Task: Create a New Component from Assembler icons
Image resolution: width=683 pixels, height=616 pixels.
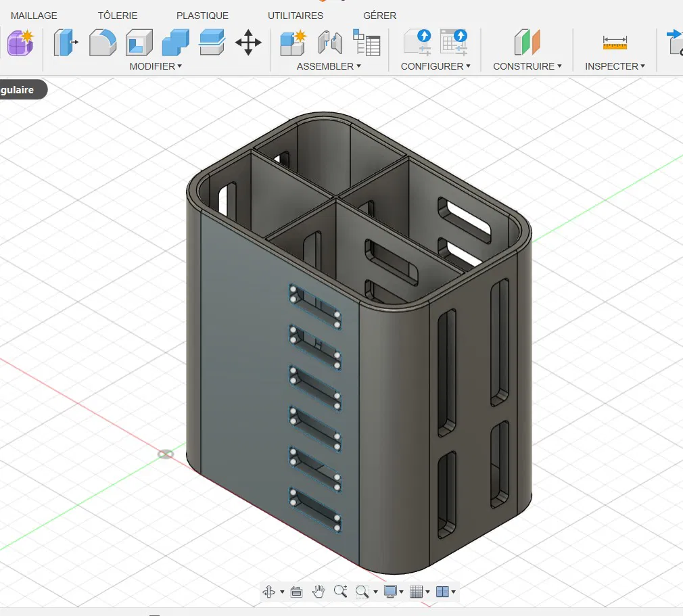Action: 293,42
